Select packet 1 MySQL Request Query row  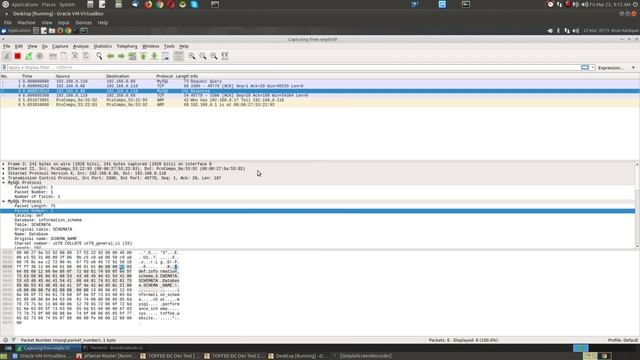[x=320, y=81]
